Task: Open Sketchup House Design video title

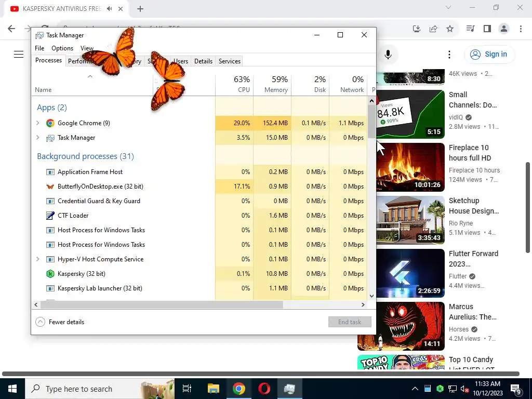Action: coord(474,206)
